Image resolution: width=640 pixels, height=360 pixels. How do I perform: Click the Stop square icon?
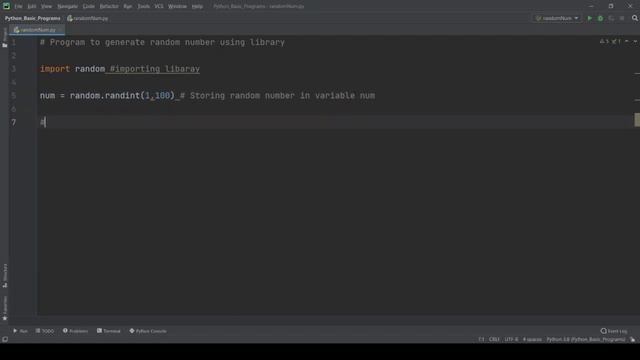(x=622, y=18)
